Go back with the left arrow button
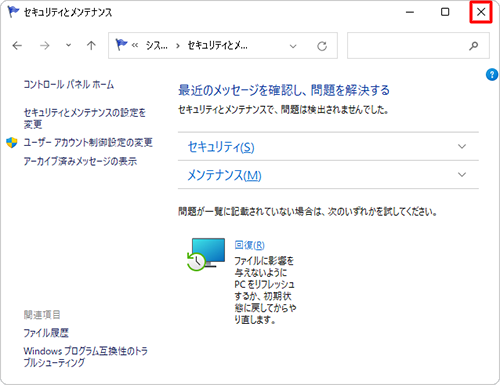This screenshot has height=385, width=500. click(x=17, y=45)
